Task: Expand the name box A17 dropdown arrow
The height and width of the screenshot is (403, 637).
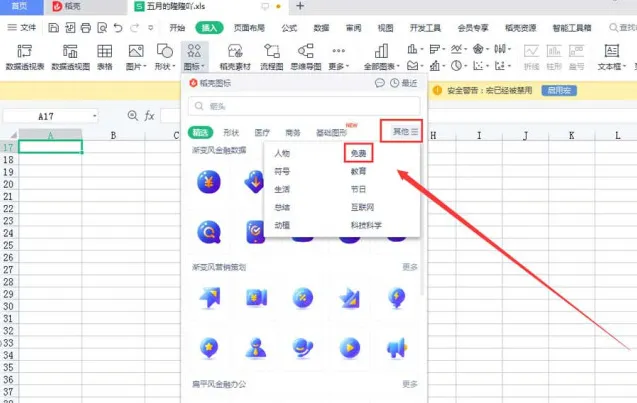Action: [x=94, y=116]
